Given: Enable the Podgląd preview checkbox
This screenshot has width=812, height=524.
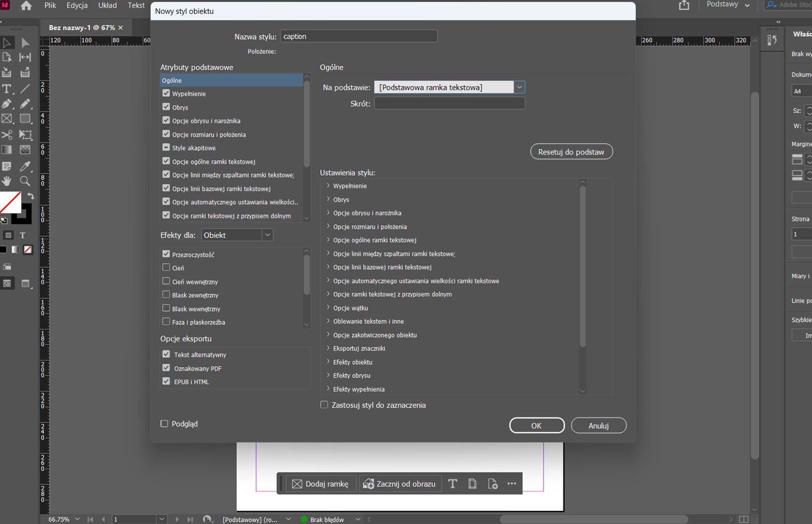Looking at the screenshot, I should pos(164,424).
